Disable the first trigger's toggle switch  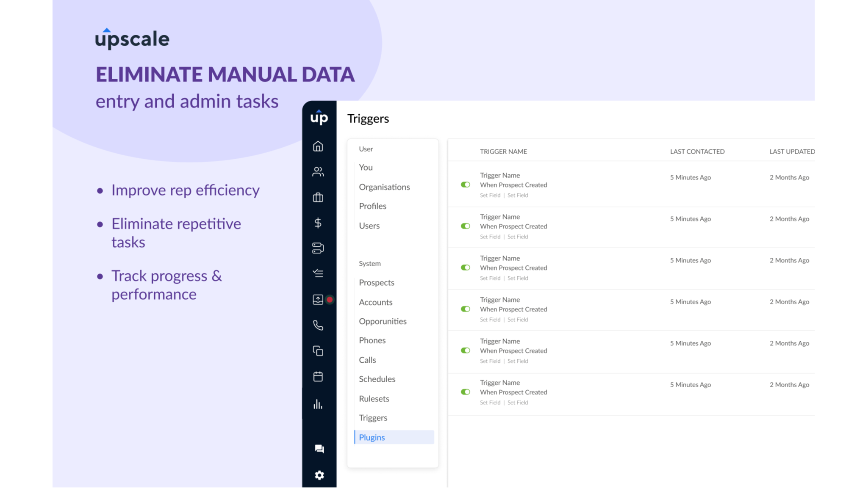pyautogui.click(x=466, y=185)
